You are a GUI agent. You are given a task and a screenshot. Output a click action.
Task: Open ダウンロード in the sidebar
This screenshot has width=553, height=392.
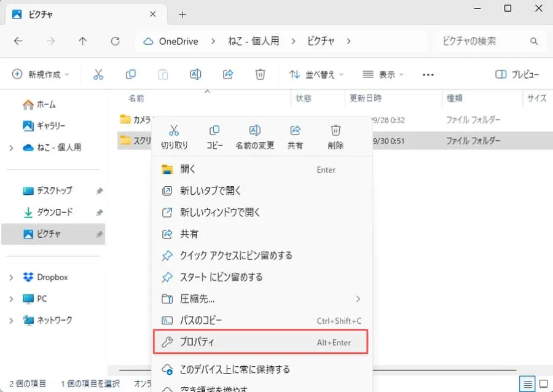(54, 212)
